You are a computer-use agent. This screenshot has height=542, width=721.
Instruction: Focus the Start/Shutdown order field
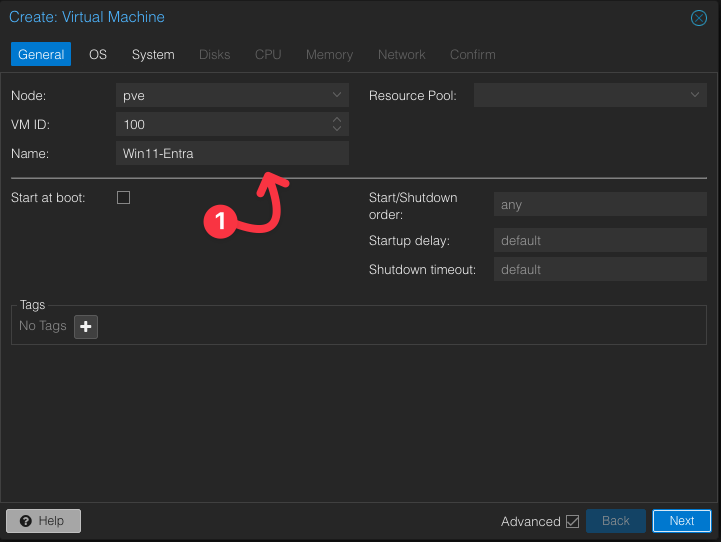(599, 205)
